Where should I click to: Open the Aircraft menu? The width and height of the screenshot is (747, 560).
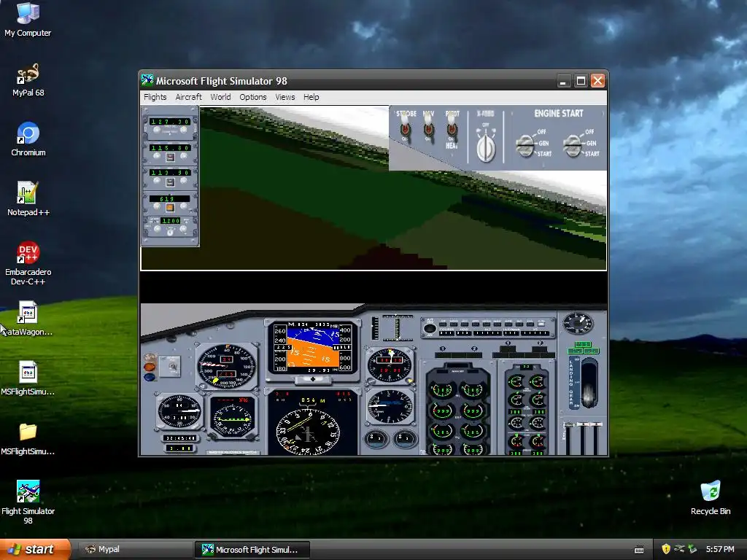pyautogui.click(x=189, y=97)
